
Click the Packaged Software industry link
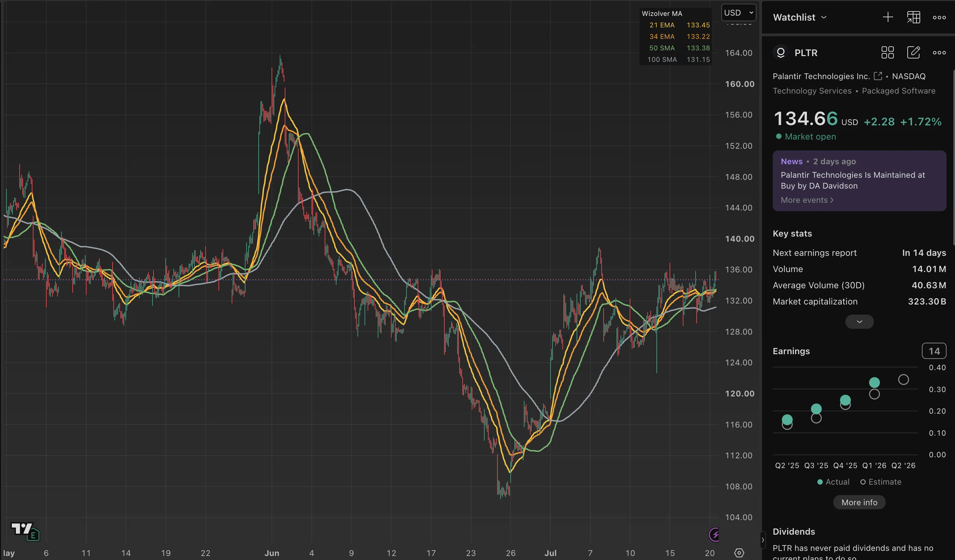click(899, 91)
